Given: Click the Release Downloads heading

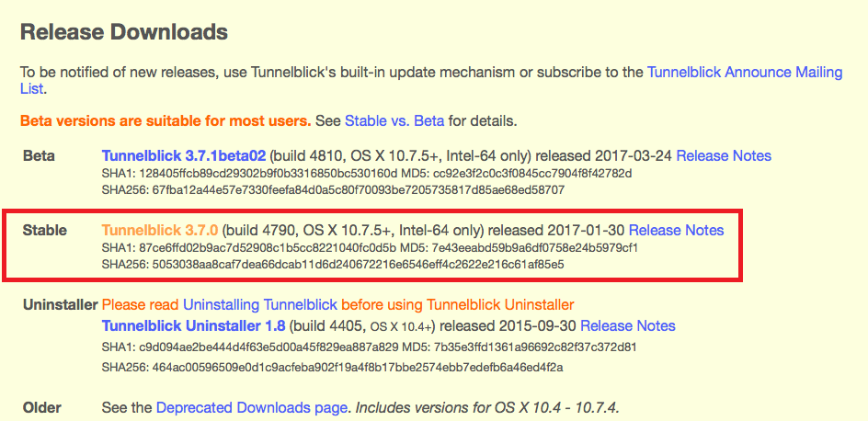Looking at the screenshot, I should pyautogui.click(x=124, y=32).
